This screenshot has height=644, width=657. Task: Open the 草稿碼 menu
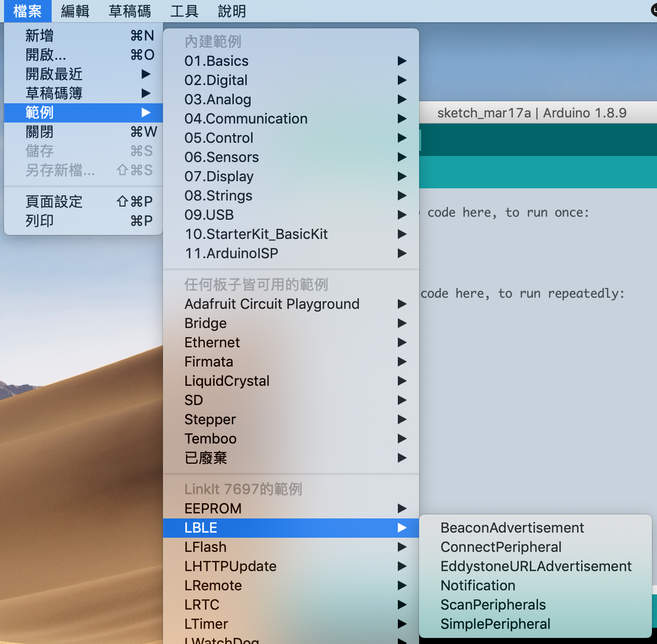[130, 11]
